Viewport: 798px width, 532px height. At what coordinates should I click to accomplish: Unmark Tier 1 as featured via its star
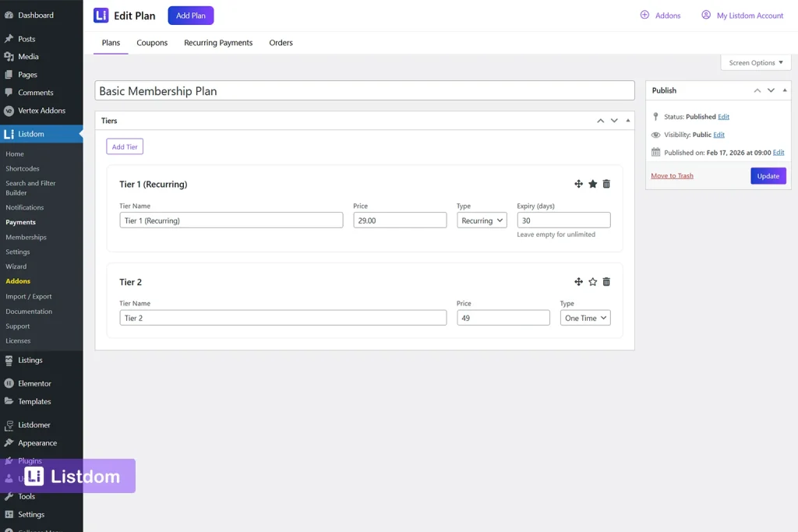592,184
